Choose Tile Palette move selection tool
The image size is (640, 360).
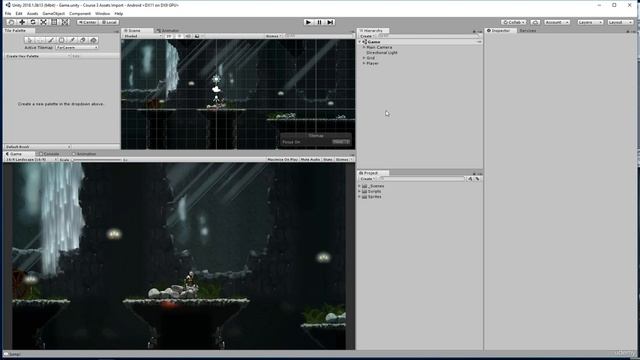coord(40,40)
